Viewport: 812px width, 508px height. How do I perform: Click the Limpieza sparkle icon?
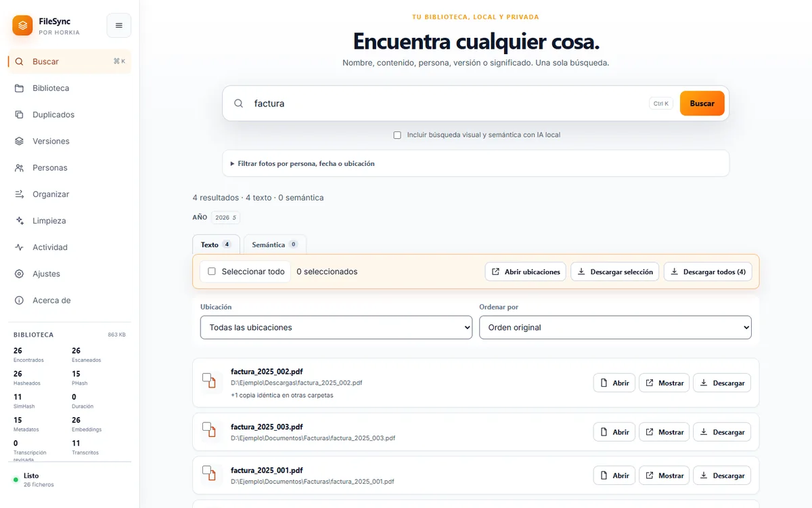coord(19,221)
